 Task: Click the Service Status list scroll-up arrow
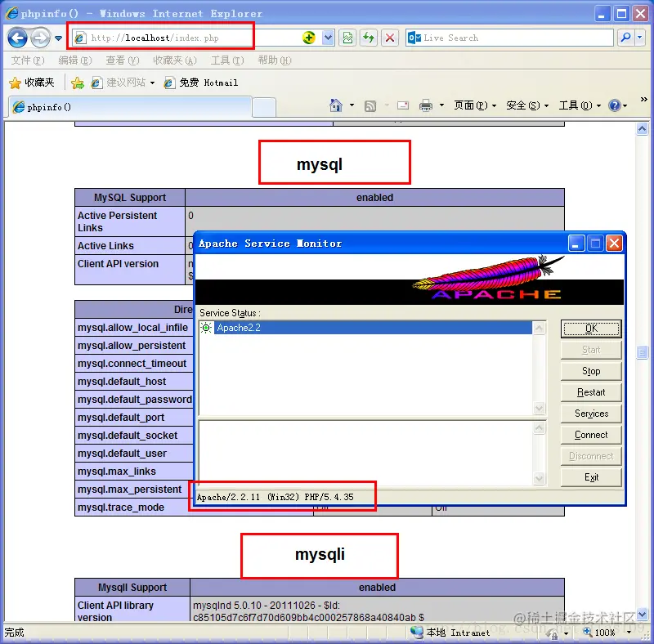pyautogui.click(x=540, y=329)
